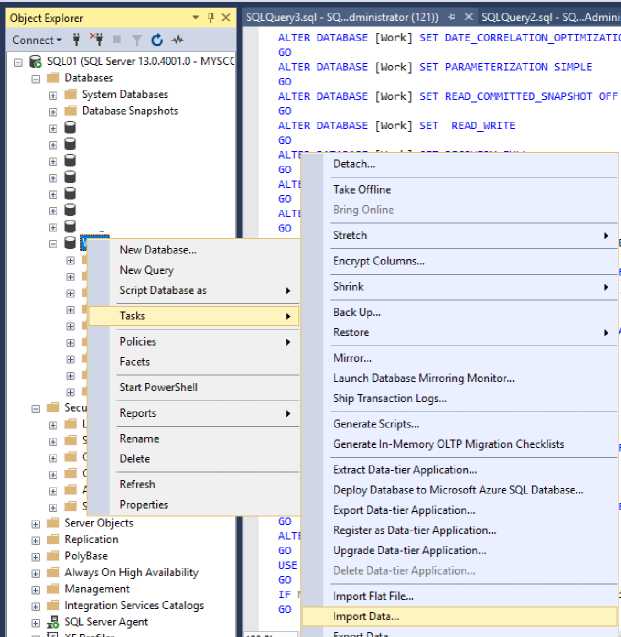
Task: Click Detach... in the Tasks submenu
Action: pos(460,164)
